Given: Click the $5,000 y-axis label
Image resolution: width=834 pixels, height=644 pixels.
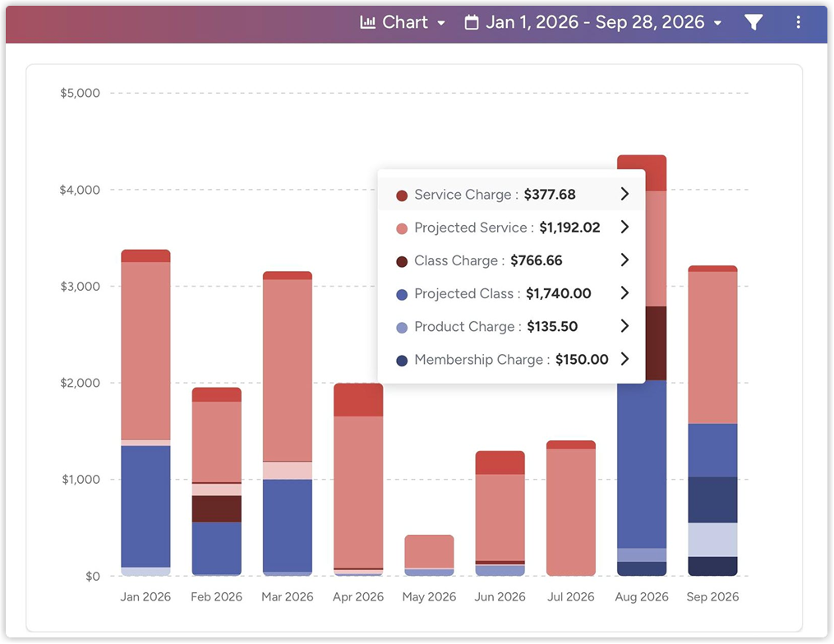Looking at the screenshot, I should (80, 93).
